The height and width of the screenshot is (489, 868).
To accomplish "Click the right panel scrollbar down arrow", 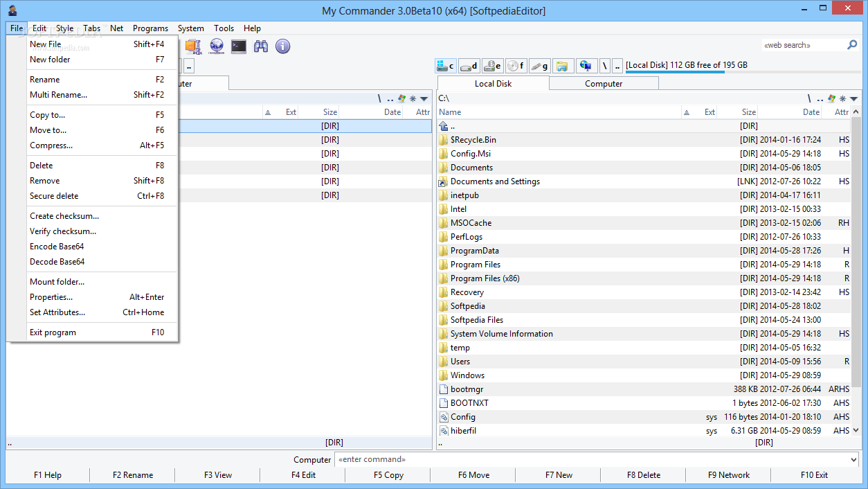I will (x=857, y=430).
